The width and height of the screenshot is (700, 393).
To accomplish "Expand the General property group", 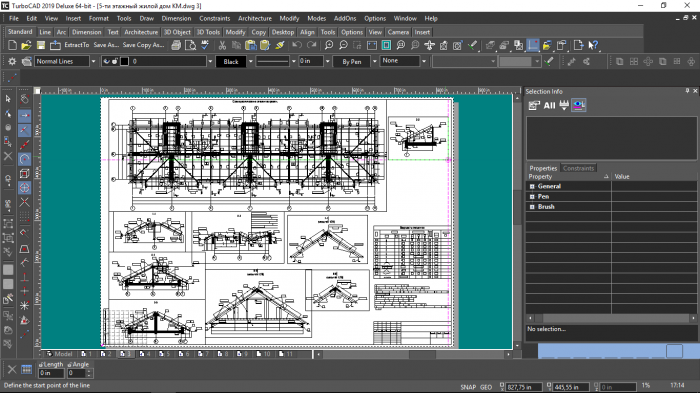I will pos(532,186).
